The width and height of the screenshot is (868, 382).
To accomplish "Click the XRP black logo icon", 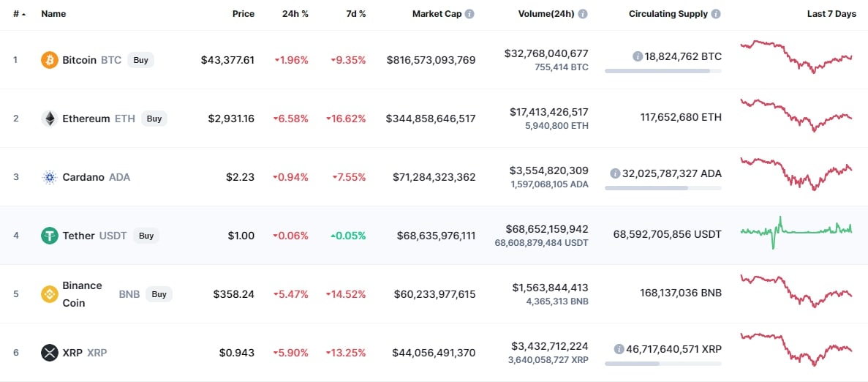I will coord(49,353).
